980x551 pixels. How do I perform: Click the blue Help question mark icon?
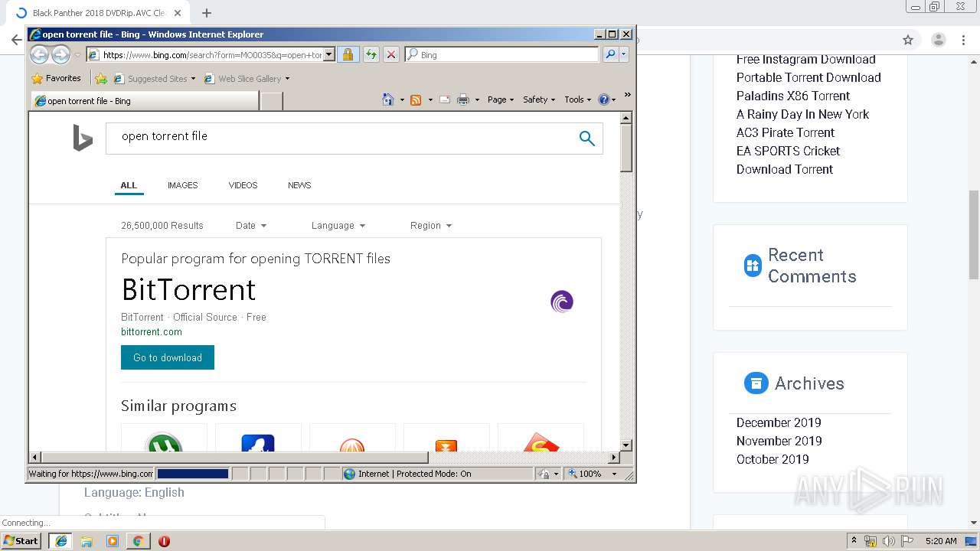[603, 99]
